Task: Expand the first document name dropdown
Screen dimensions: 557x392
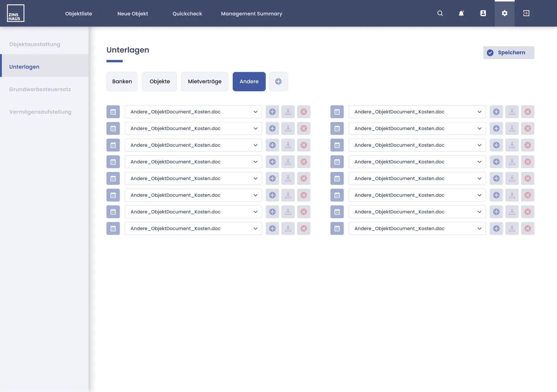Action: click(x=255, y=112)
